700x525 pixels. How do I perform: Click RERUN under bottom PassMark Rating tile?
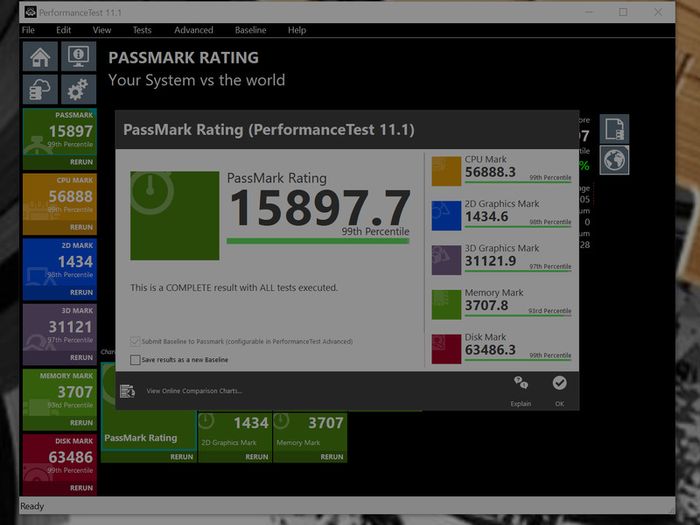coord(182,457)
